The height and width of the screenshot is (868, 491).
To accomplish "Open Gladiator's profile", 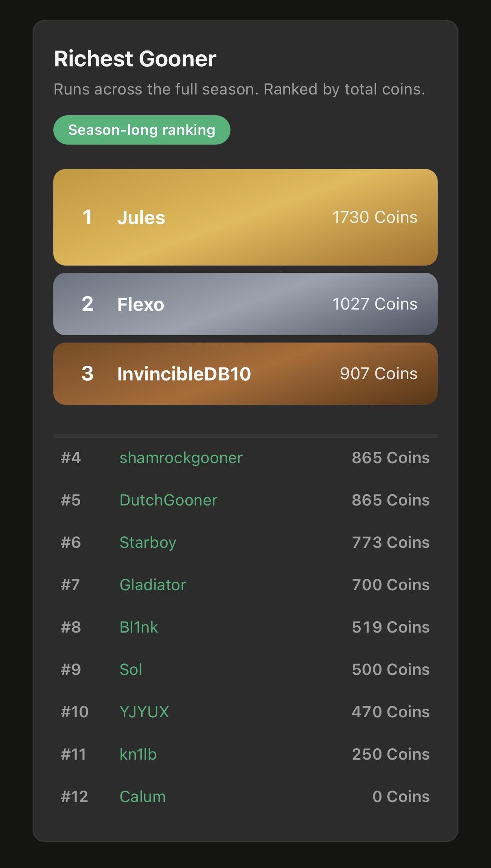I will 153,585.
